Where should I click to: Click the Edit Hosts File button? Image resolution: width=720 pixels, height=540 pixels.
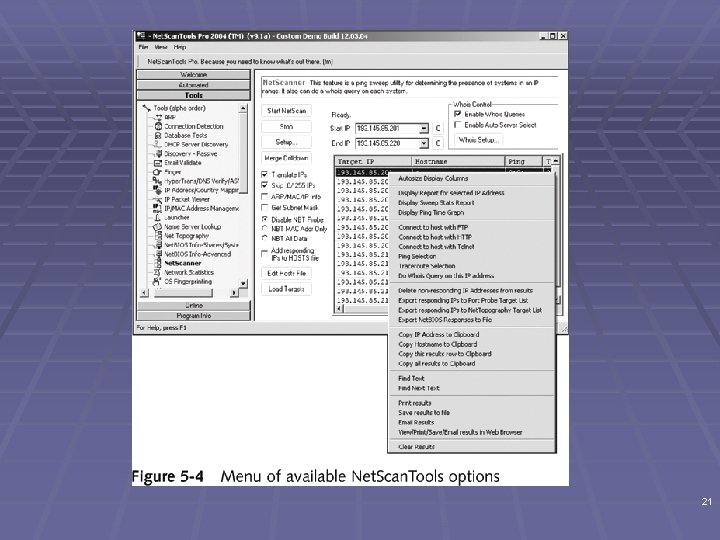tap(287, 273)
